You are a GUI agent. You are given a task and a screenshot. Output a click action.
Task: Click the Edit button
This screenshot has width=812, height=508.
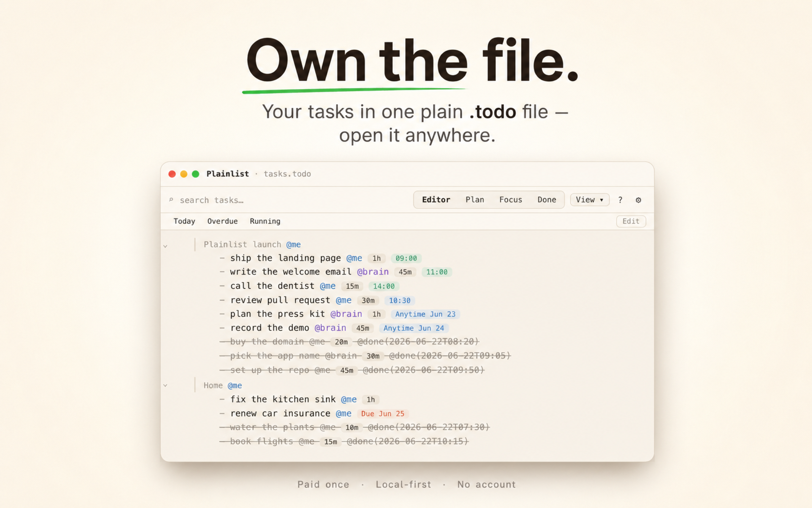tap(631, 221)
